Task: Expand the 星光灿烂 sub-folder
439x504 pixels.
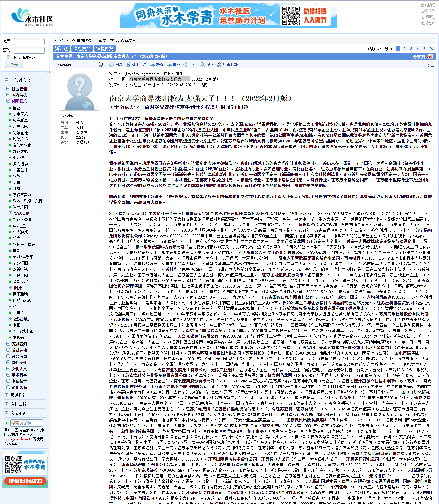Action: (x=11, y=319)
